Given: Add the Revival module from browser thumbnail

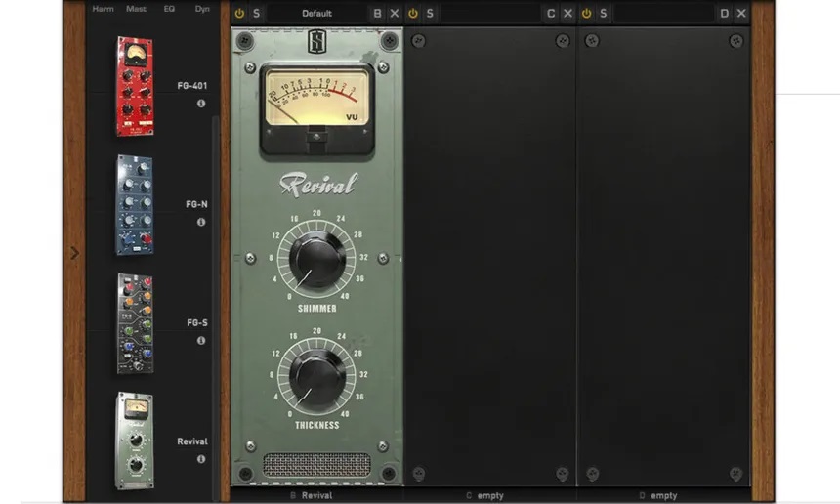Looking at the screenshot, I should (x=135, y=441).
